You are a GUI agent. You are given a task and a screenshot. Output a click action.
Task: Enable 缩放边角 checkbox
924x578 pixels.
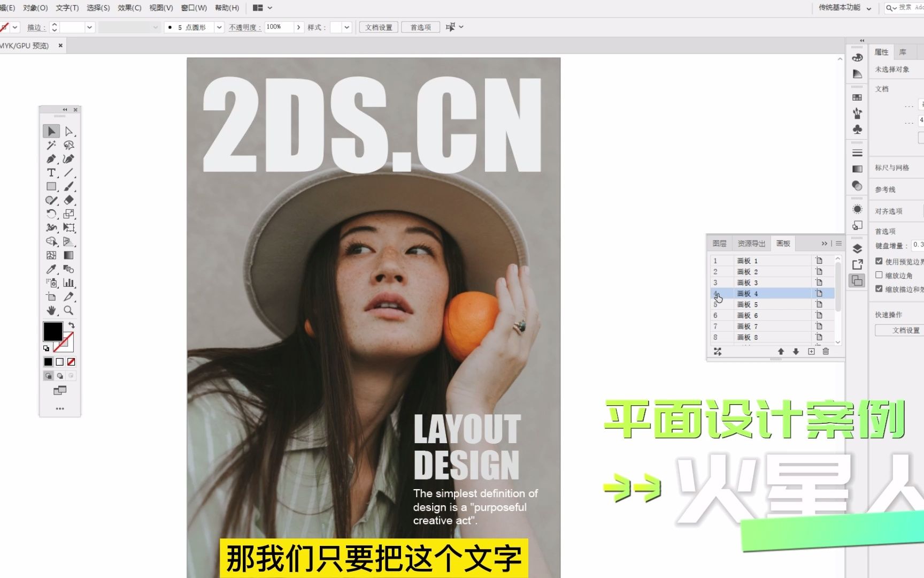tap(879, 275)
